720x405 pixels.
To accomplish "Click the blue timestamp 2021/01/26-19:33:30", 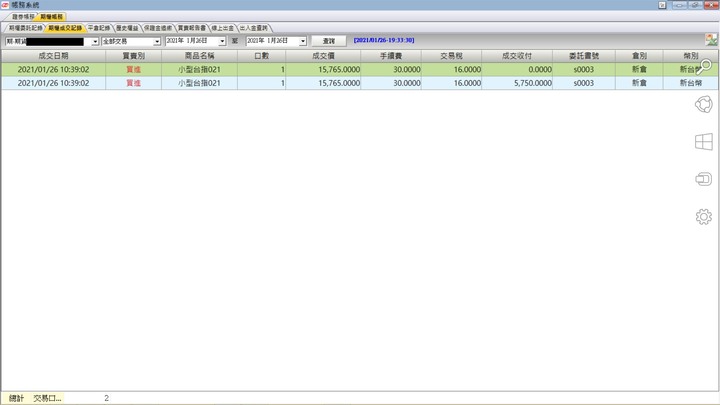I will [x=384, y=40].
